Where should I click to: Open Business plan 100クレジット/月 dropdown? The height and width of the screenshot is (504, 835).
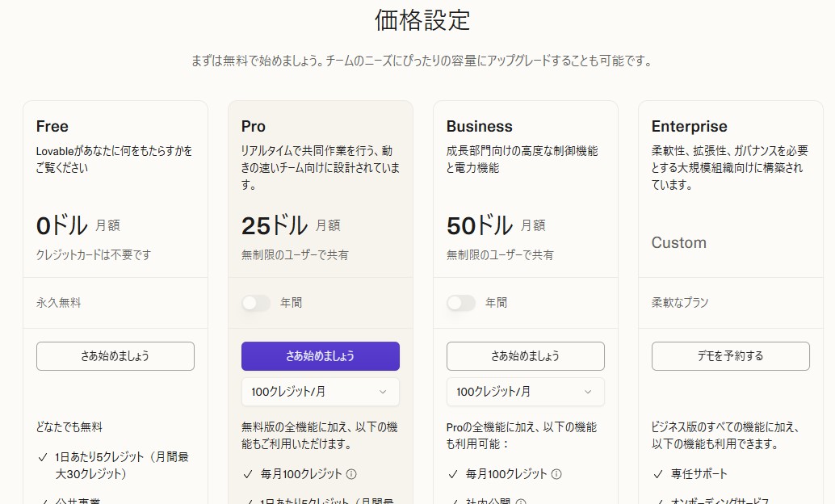point(525,392)
